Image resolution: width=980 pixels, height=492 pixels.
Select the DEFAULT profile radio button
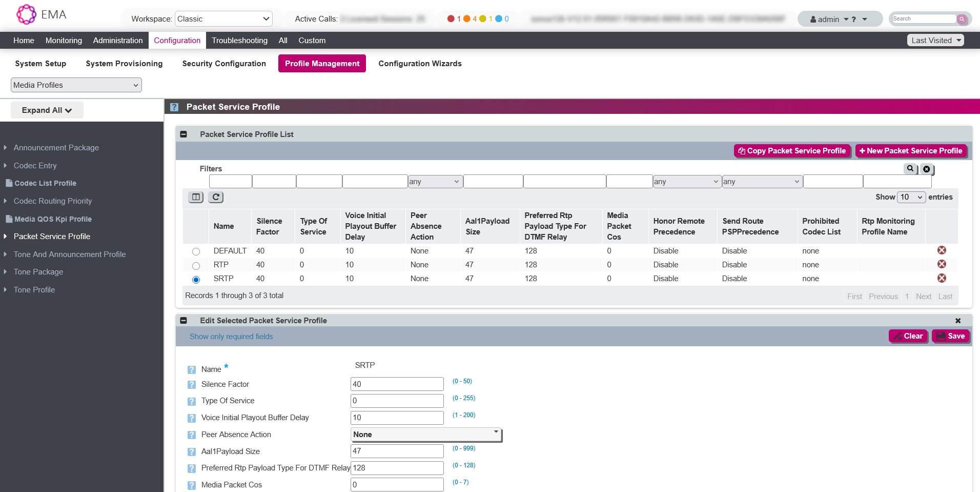tap(196, 251)
